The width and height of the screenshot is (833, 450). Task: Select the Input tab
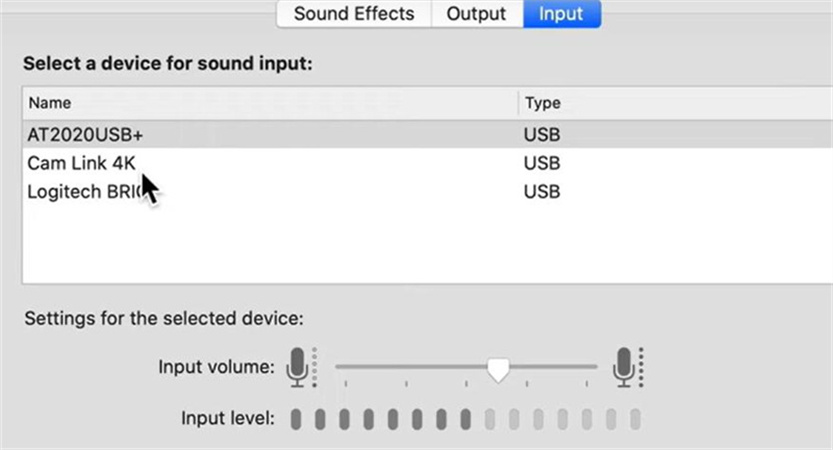(x=561, y=15)
